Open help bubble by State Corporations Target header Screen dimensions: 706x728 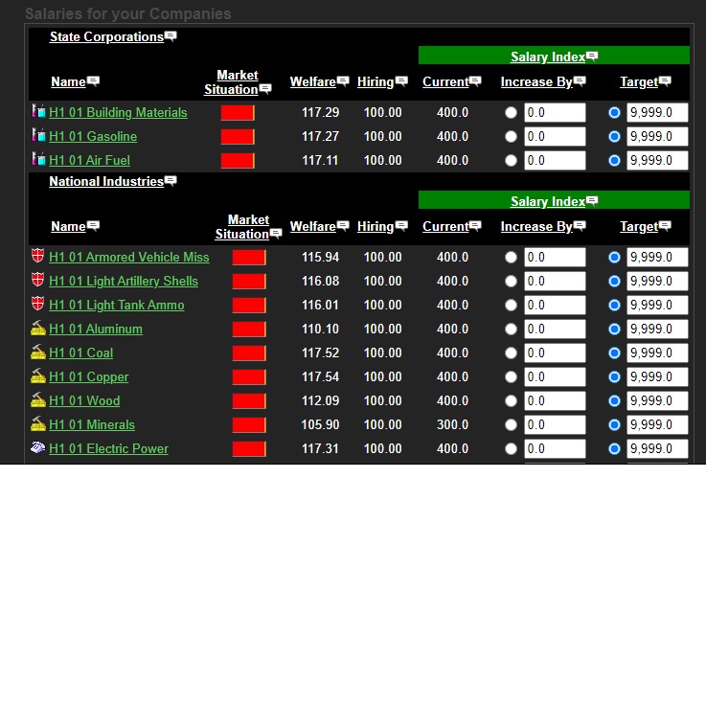click(x=665, y=81)
